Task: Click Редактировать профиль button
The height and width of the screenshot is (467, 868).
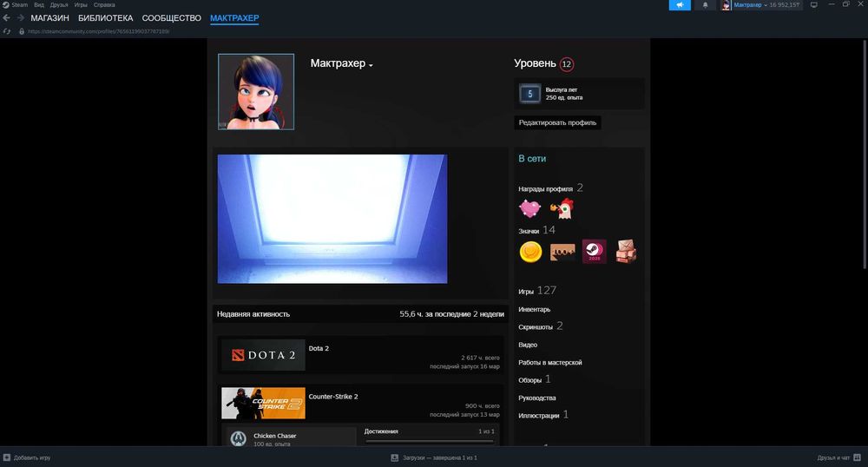Action: [x=557, y=122]
